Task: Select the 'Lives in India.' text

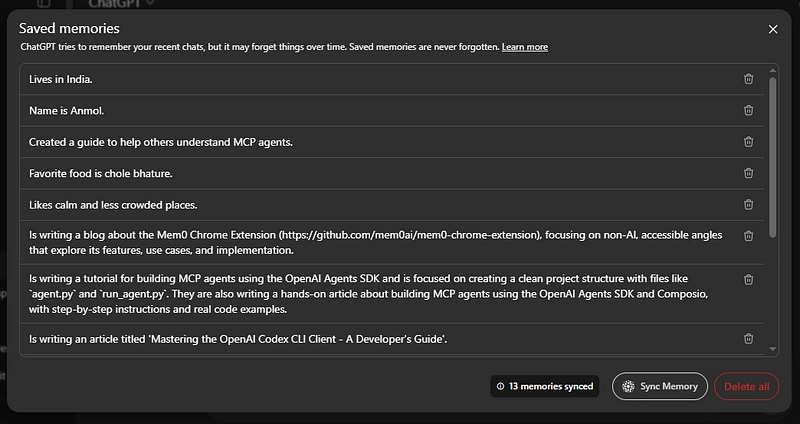Action: pos(61,79)
